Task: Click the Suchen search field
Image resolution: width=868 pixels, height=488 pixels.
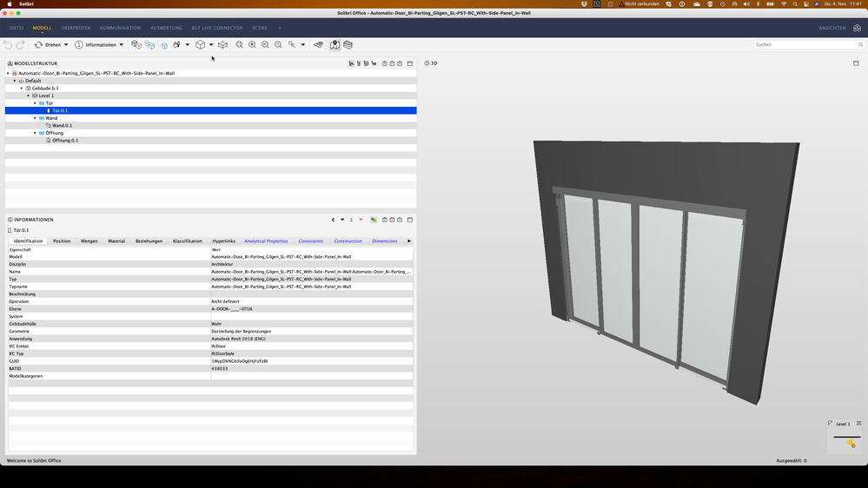Action: (x=804, y=44)
